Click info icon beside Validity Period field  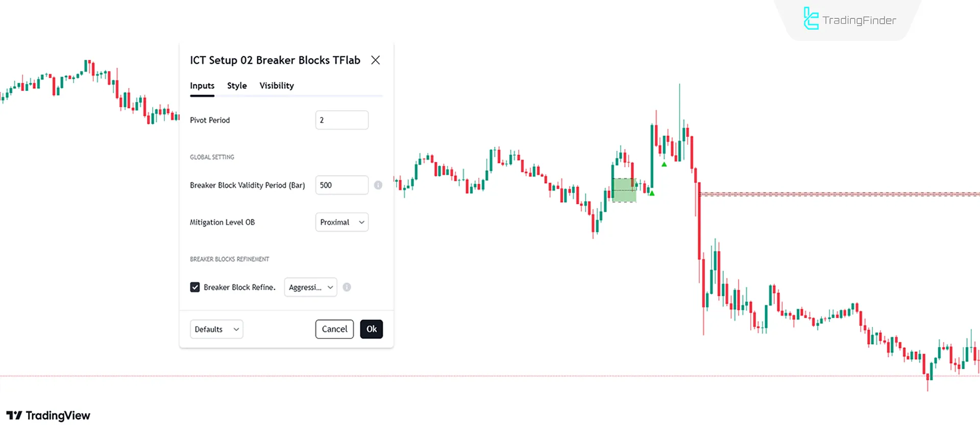pyautogui.click(x=378, y=185)
